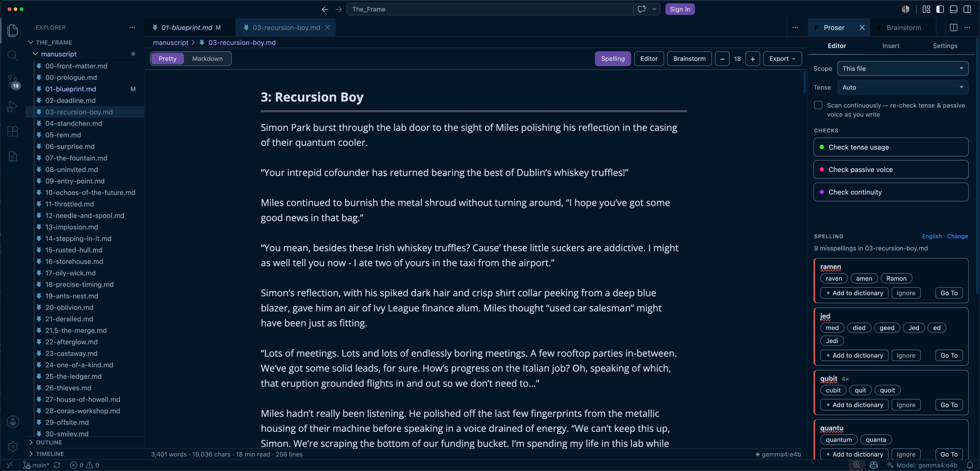This screenshot has height=471, width=980.
Task: Switch to Pretty view mode
Action: point(167,59)
